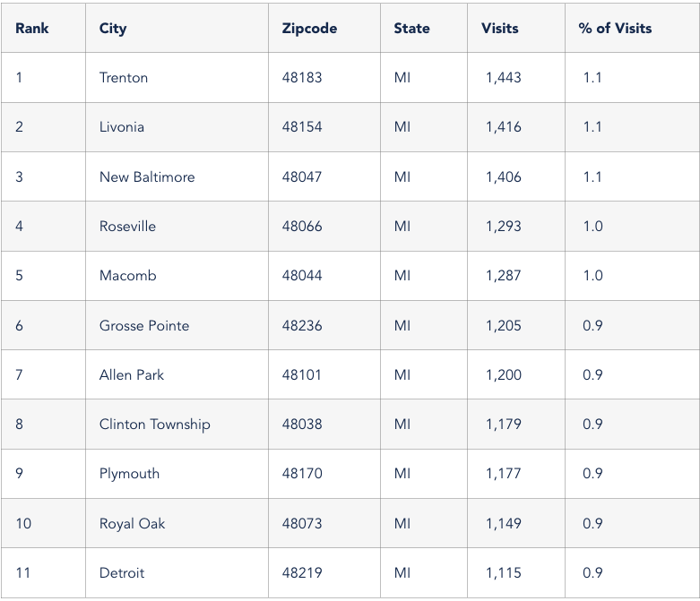Select zipcode 48066 in the Roseville row
The width and height of the screenshot is (700, 601).
click(x=301, y=227)
